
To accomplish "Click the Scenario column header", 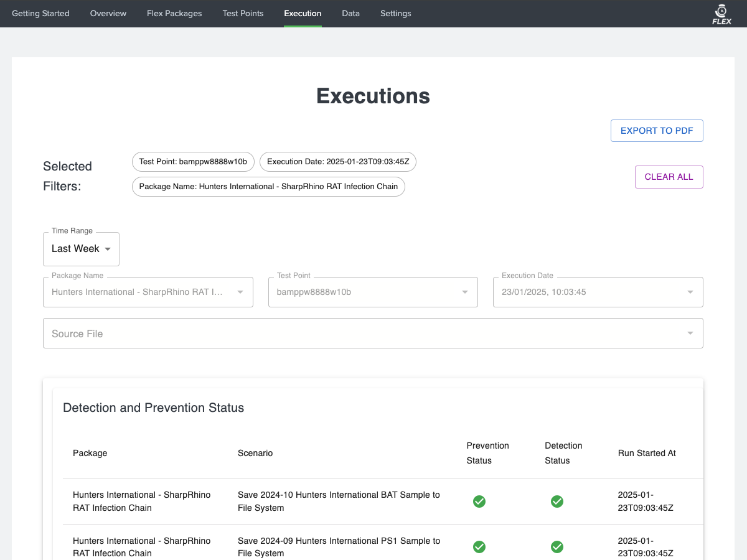I will coord(255,453).
